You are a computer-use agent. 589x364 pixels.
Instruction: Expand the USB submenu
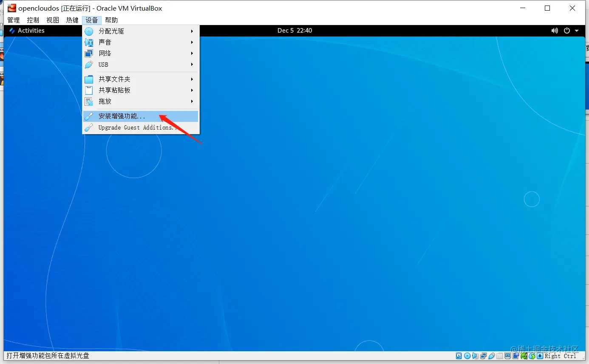coord(141,65)
